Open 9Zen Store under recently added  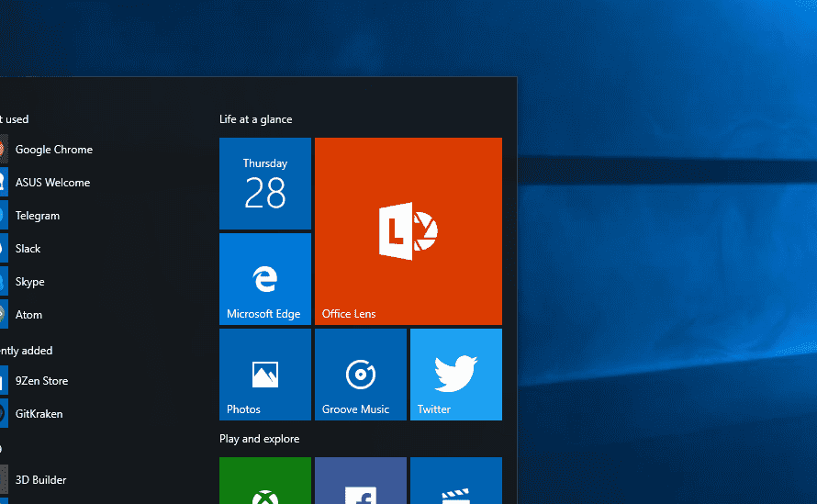tap(41, 381)
